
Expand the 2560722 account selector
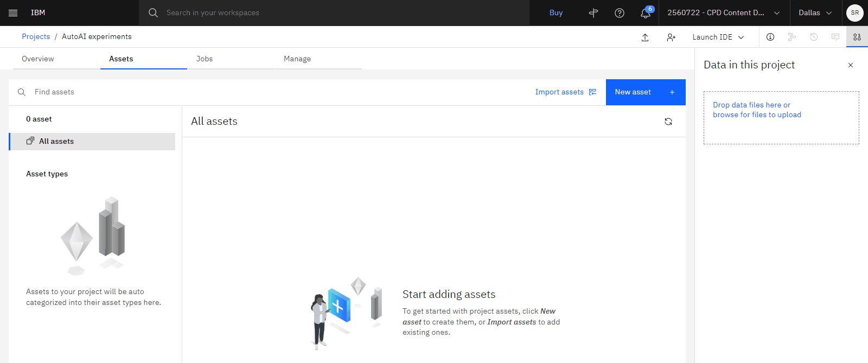[x=724, y=12]
